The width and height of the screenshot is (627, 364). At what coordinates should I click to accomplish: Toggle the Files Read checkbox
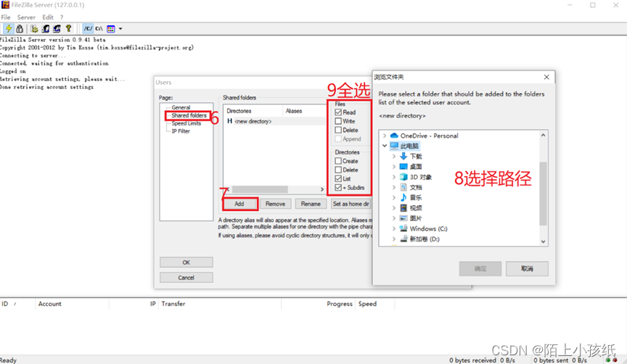[x=338, y=112]
